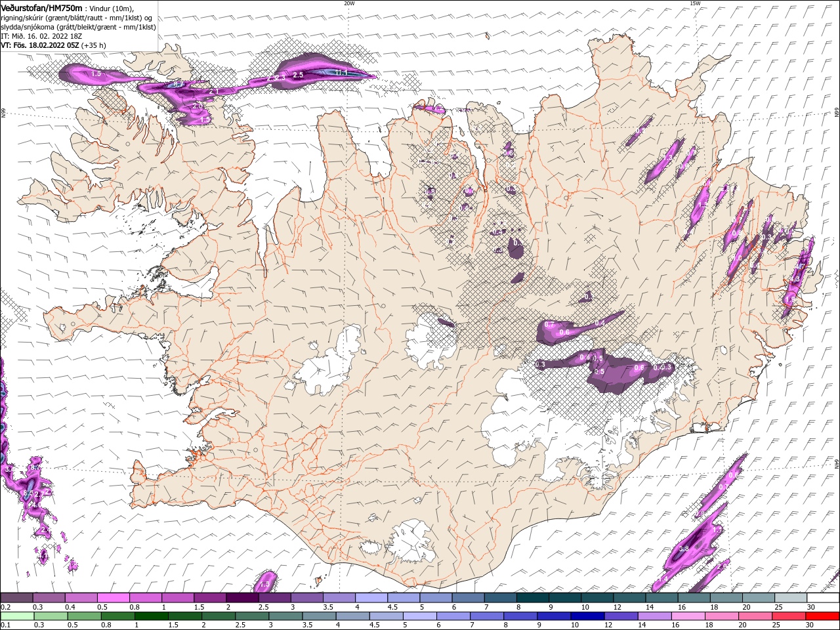840x630 pixels.
Task: Select rain legend swatch starting at 3.5
Action: click(318, 616)
